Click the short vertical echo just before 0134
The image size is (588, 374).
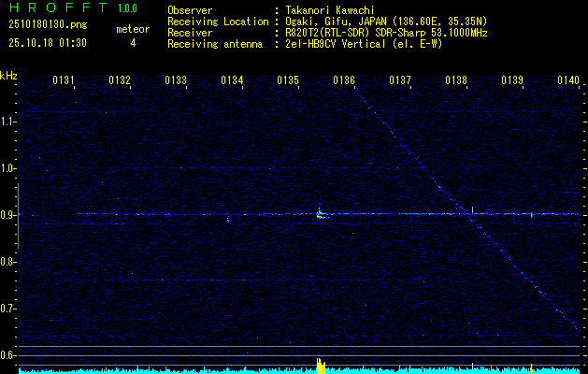point(227,218)
